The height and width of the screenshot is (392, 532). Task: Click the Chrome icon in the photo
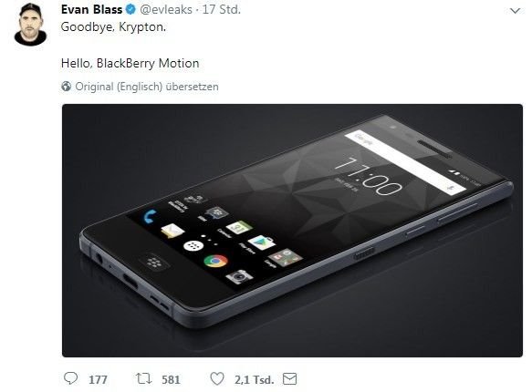215,261
